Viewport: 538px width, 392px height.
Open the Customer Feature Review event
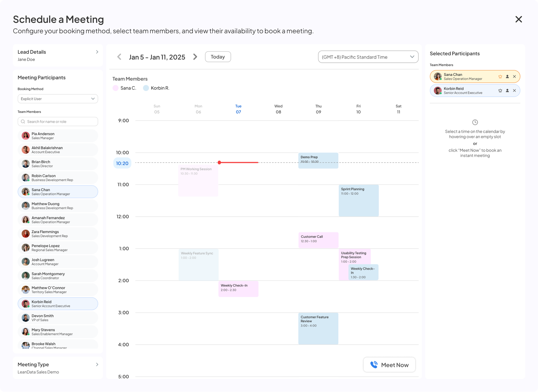pyautogui.click(x=318, y=329)
